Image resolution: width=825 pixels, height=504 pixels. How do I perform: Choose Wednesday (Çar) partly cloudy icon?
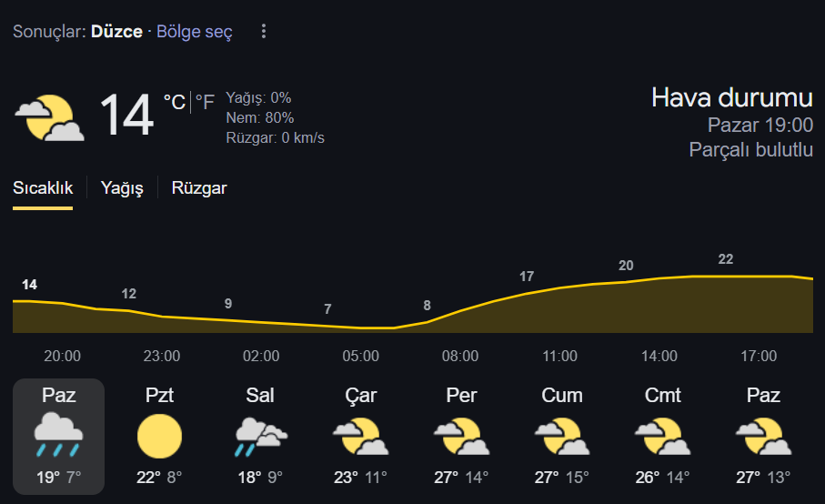coord(360,436)
